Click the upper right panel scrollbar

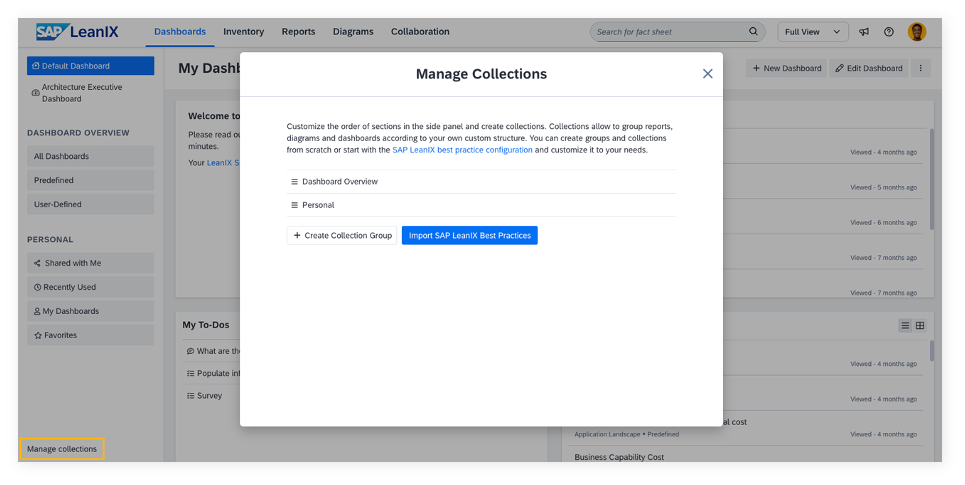pos(931,178)
